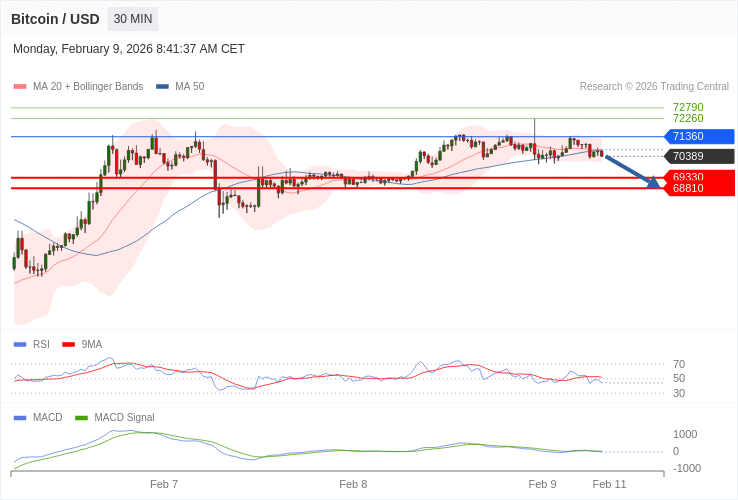738x500 pixels.
Task: Click the MA 20 + Bollinger Bands legend swatch
Action: [x=20, y=87]
